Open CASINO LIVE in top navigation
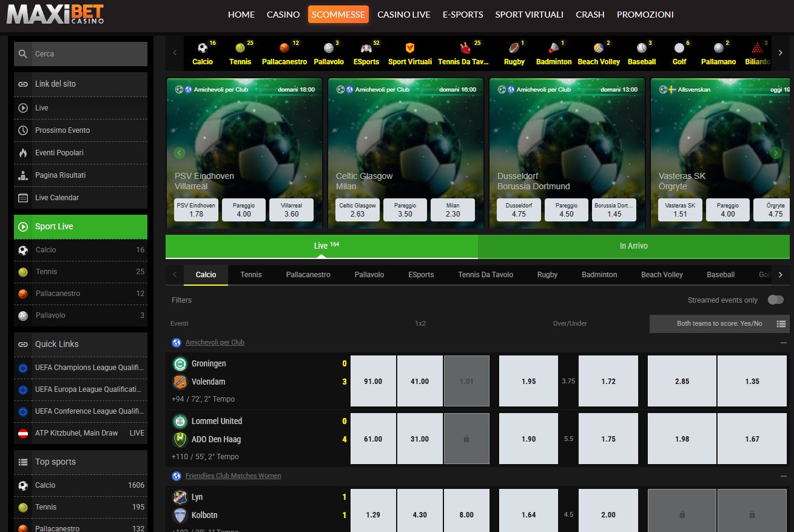794x532 pixels. pyautogui.click(x=404, y=15)
